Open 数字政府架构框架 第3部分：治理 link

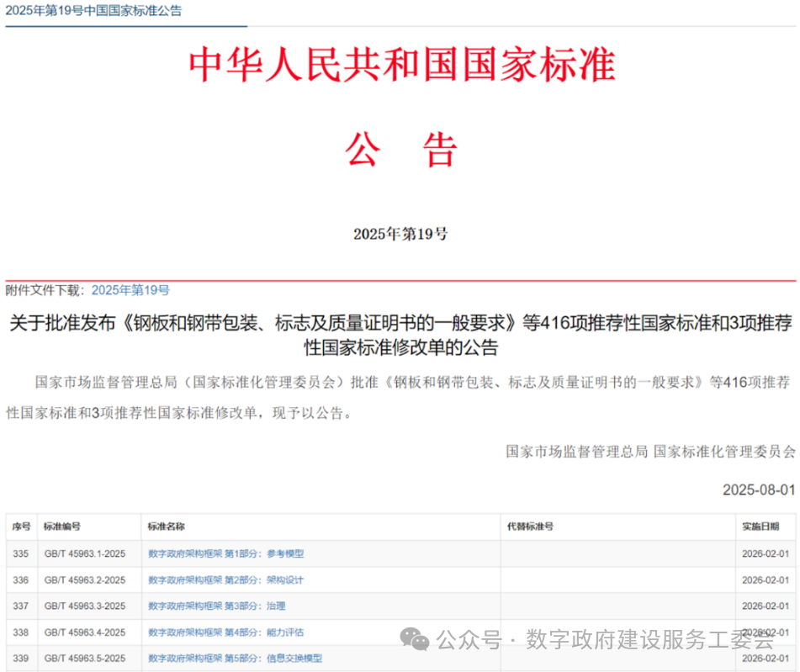(x=216, y=606)
